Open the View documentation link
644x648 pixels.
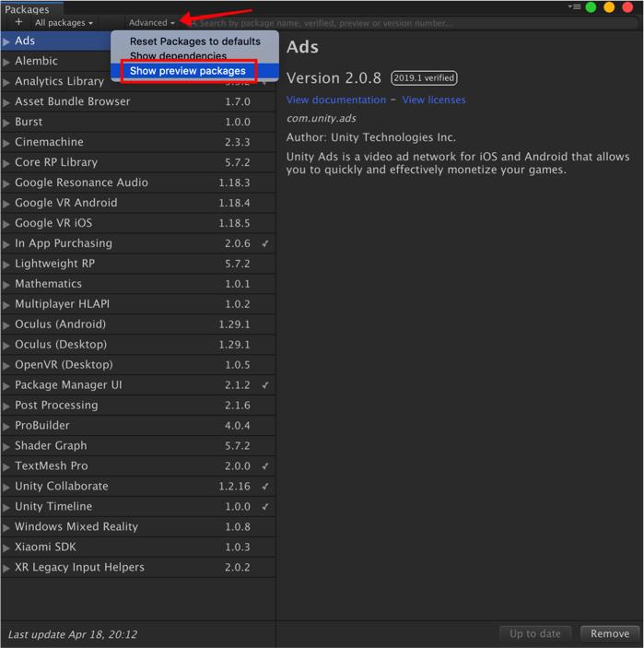pyautogui.click(x=336, y=100)
